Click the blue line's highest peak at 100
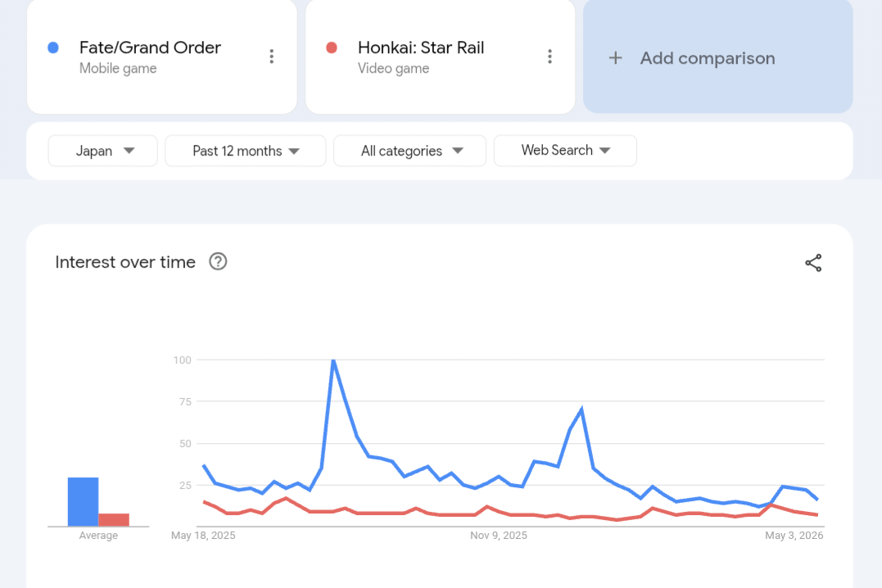 [333, 360]
